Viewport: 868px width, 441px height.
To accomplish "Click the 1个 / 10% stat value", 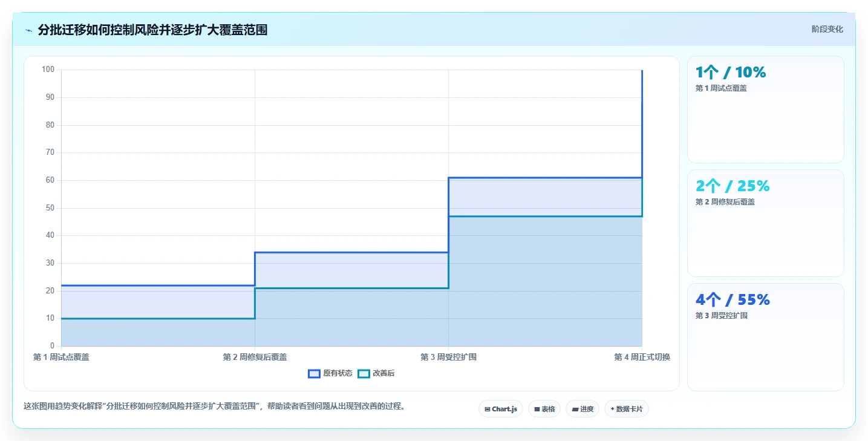I will (x=731, y=73).
